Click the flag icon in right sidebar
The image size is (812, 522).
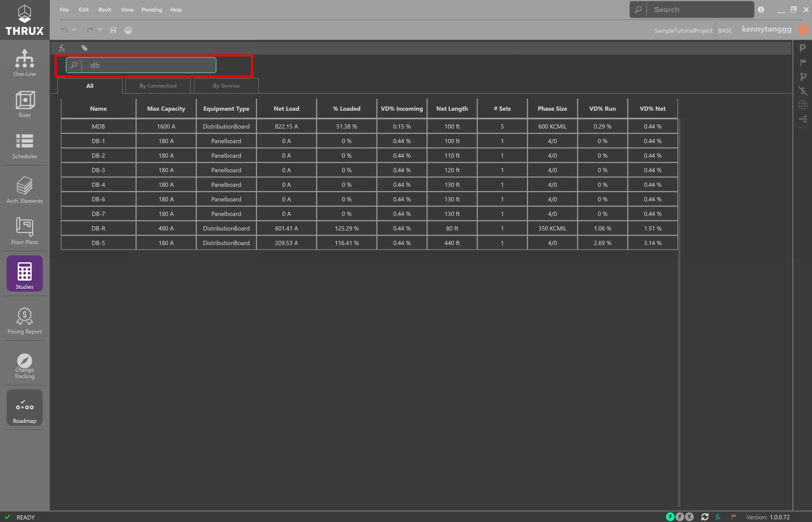(803, 63)
